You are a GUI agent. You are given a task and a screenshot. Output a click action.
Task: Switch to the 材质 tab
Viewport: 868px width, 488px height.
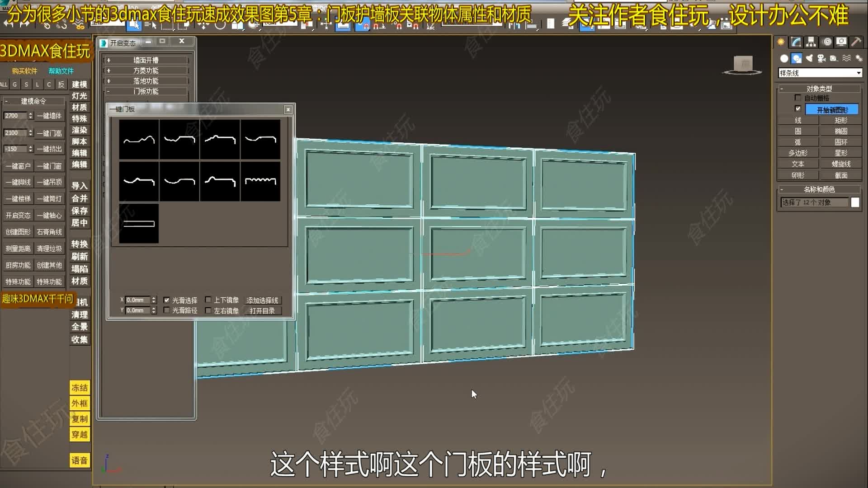point(79,108)
